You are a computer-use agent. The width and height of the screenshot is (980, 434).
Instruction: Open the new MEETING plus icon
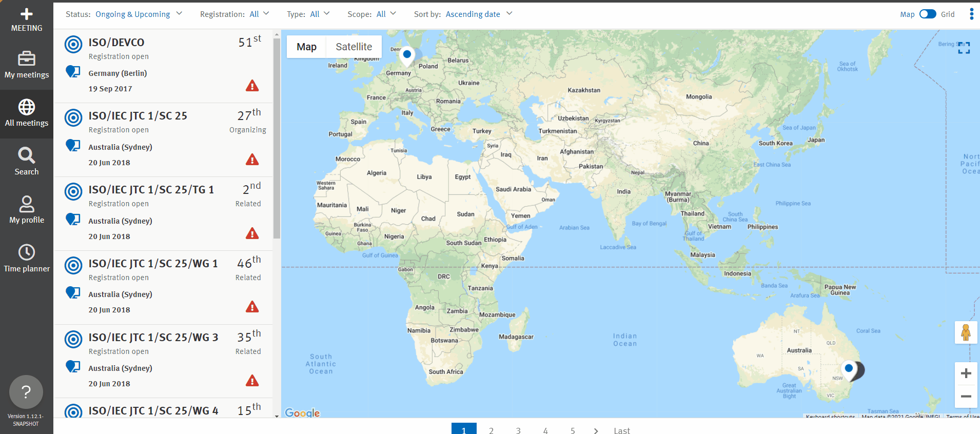(x=27, y=14)
